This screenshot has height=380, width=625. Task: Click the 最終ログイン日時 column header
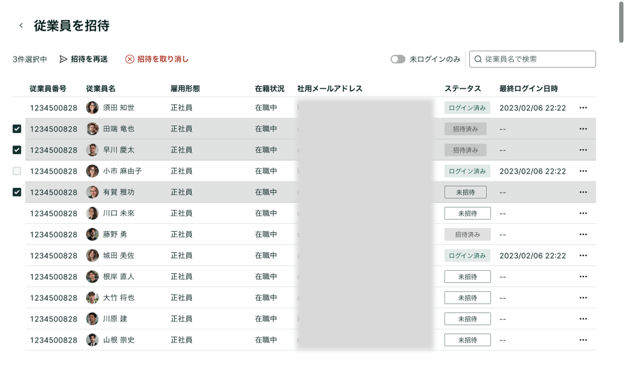pyautogui.click(x=529, y=89)
